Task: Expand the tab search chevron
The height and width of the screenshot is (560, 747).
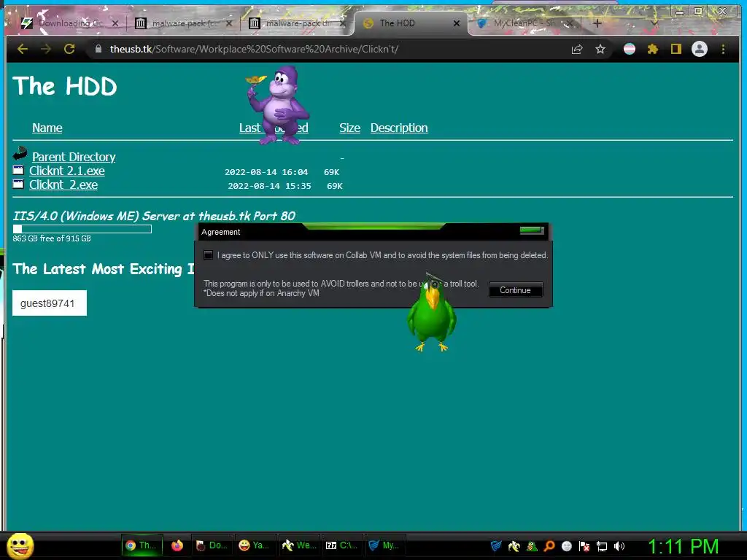Action: click(654, 23)
